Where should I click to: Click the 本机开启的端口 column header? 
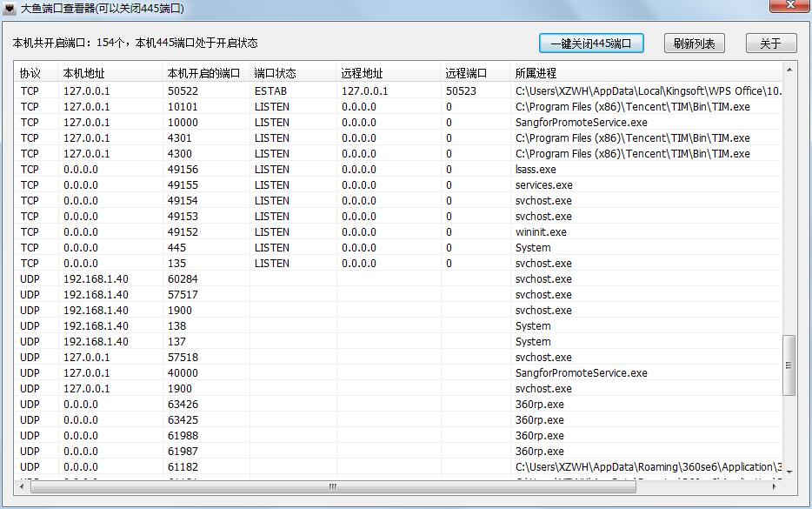pyautogui.click(x=203, y=73)
